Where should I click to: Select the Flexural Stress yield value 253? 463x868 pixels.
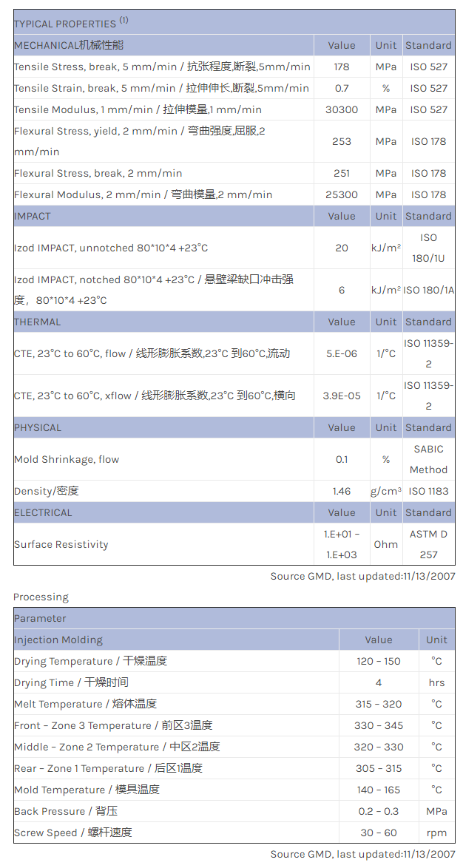pyautogui.click(x=342, y=141)
